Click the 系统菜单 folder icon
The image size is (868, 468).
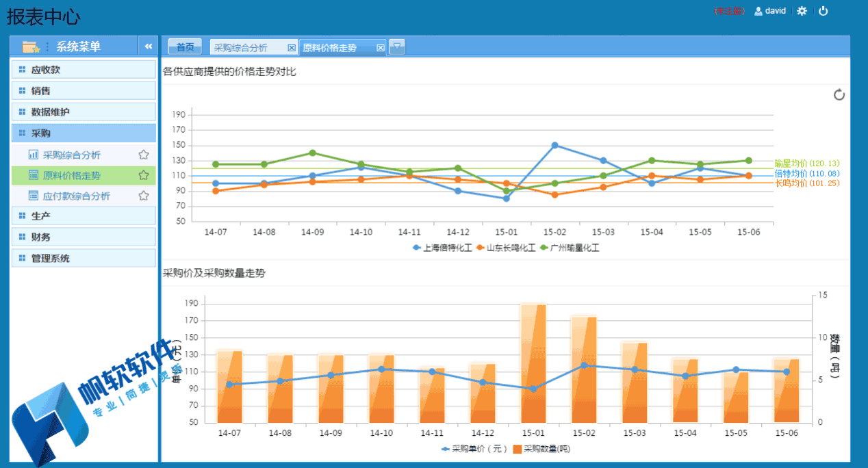coord(31,47)
